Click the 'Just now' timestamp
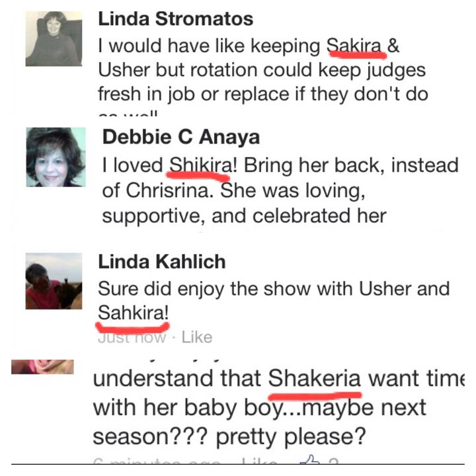The image size is (476, 476). pyautogui.click(x=132, y=337)
